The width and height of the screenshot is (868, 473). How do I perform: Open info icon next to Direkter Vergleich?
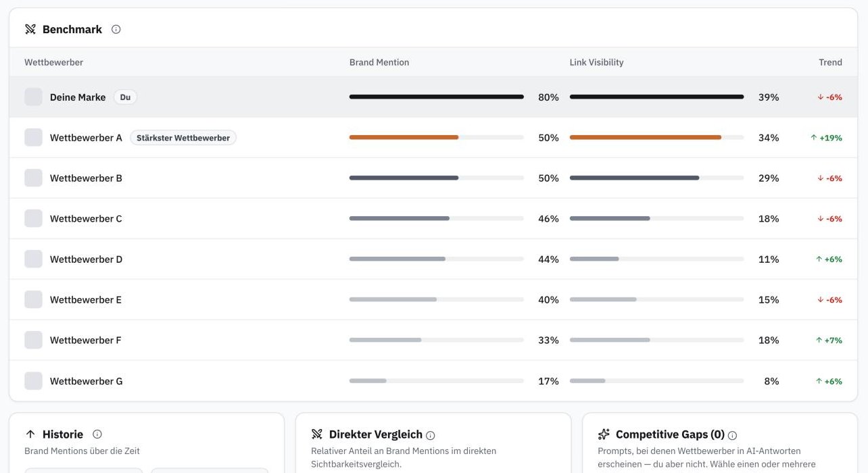(431, 436)
